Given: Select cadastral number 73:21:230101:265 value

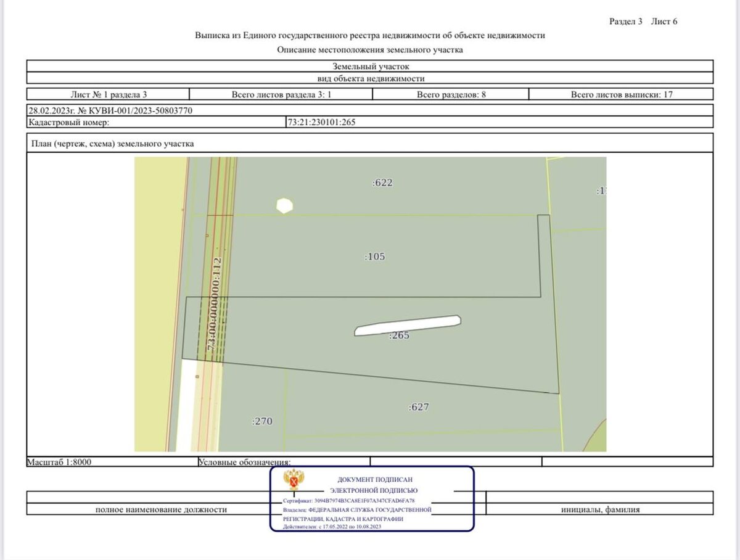Looking at the screenshot, I should tap(321, 122).
